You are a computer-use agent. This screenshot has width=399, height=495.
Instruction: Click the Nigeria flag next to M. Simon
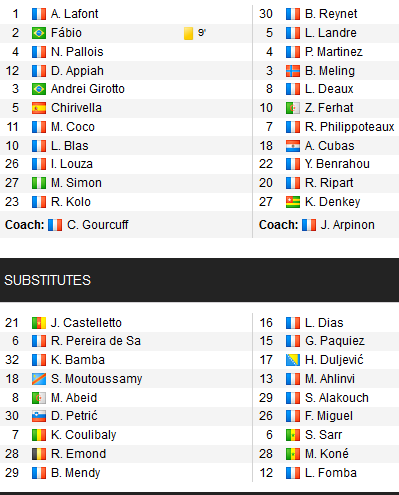pos(39,183)
